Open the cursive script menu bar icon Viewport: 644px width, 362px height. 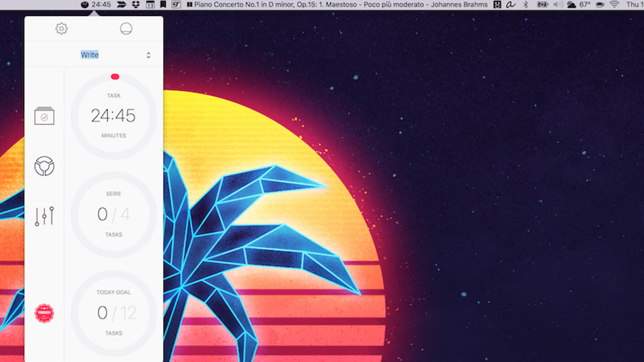(x=511, y=5)
